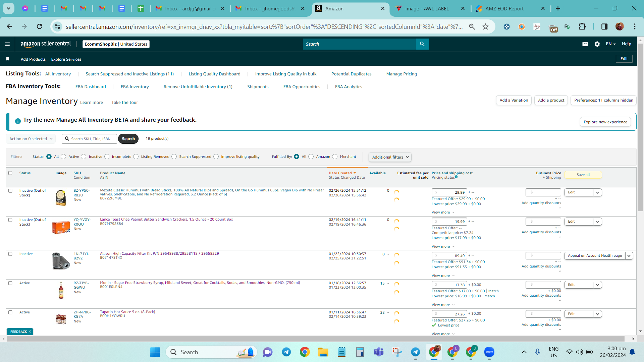
Task: View site information icon in address bar
Action: [58, 26]
